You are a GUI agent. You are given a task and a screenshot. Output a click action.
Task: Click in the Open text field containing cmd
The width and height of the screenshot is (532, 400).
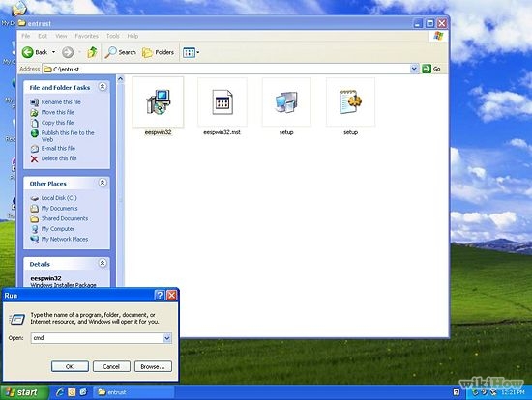pos(97,338)
